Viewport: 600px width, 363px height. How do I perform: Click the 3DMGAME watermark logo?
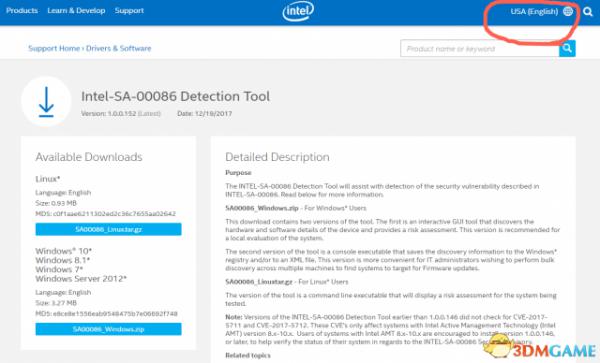[x=541, y=347]
